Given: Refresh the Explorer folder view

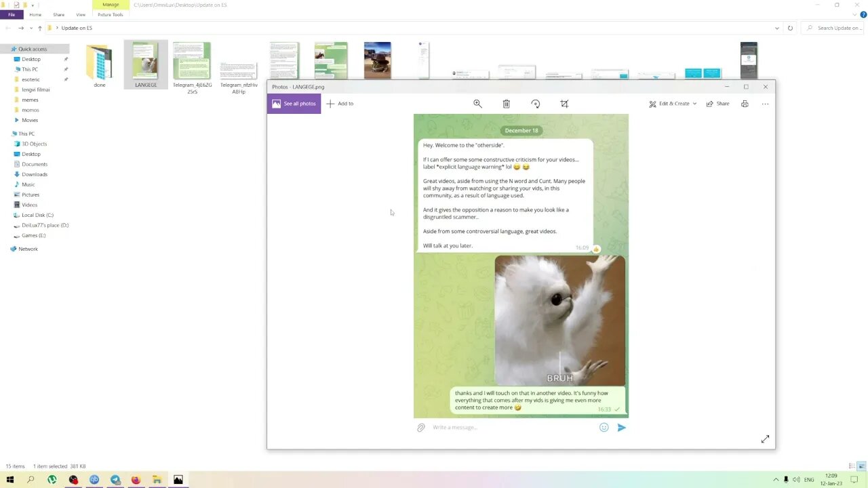Looking at the screenshot, I should [790, 28].
